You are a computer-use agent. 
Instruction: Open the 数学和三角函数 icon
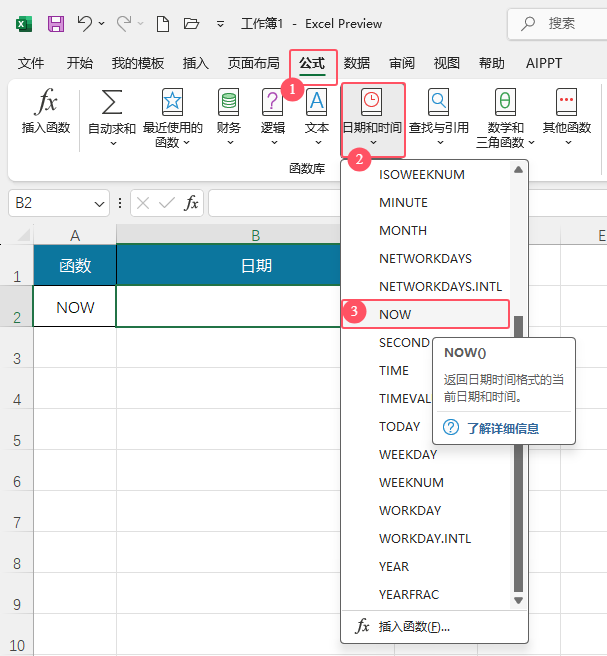pos(505,102)
